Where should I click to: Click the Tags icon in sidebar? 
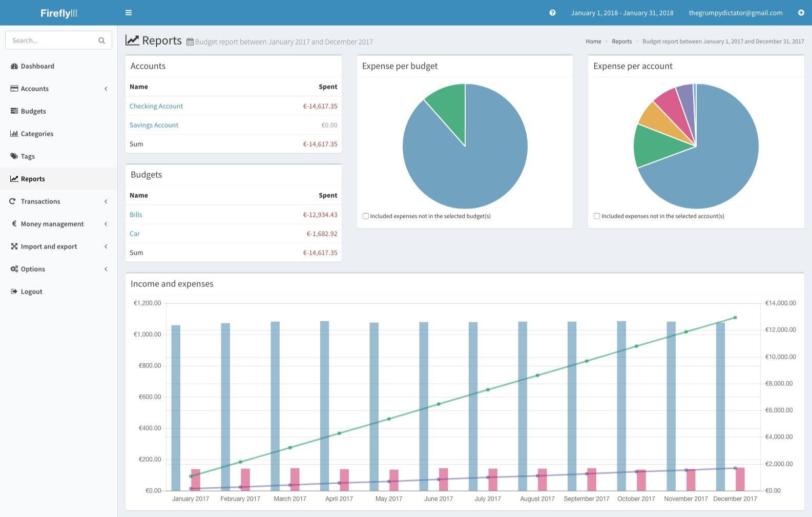coord(14,156)
